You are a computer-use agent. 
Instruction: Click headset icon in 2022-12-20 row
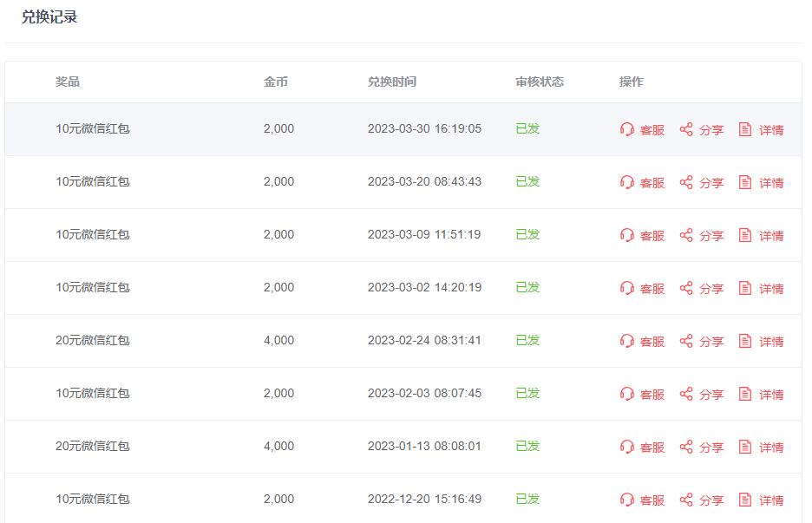tap(626, 500)
